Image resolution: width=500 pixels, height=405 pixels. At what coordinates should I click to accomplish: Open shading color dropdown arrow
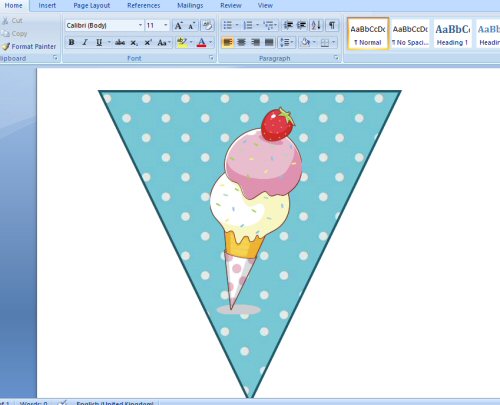[314, 42]
